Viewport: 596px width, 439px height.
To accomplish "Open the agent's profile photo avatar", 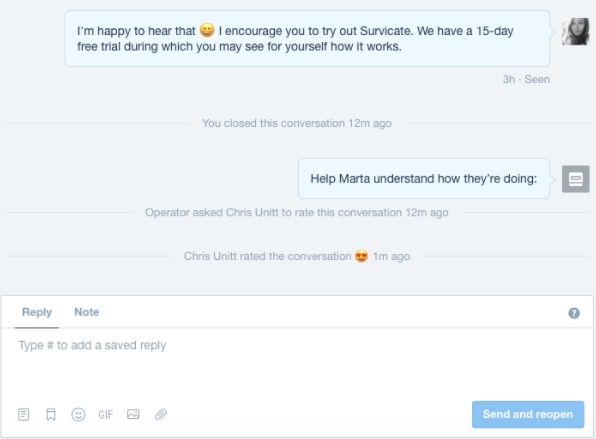I will coord(575,32).
